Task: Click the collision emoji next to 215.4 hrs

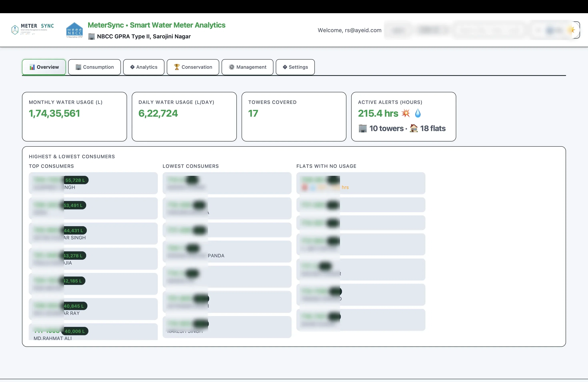Action: [x=405, y=113]
